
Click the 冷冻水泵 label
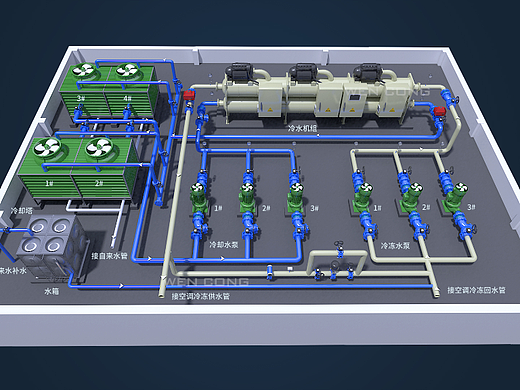pyautogui.click(x=395, y=246)
